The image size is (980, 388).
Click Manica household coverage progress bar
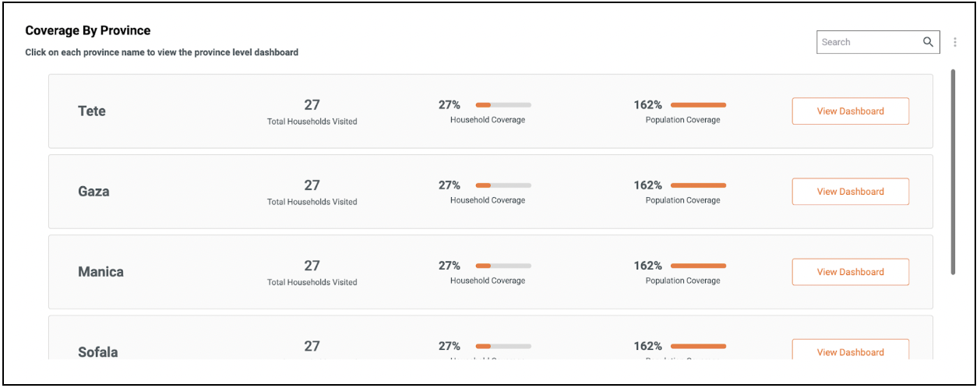pyautogui.click(x=503, y=266)
